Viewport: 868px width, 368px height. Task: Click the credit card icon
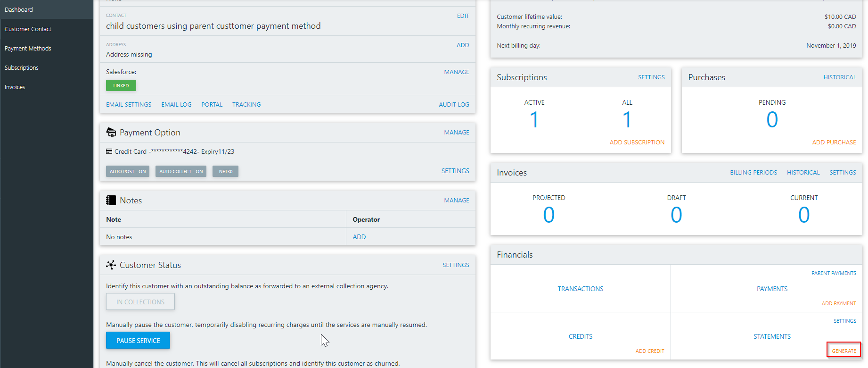point(109,151)
